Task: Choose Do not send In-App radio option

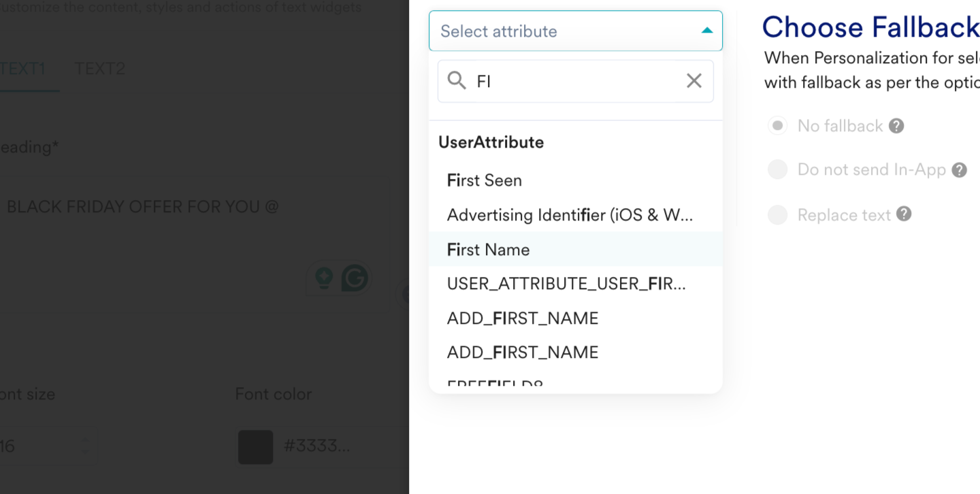Action: click(778, 169)
